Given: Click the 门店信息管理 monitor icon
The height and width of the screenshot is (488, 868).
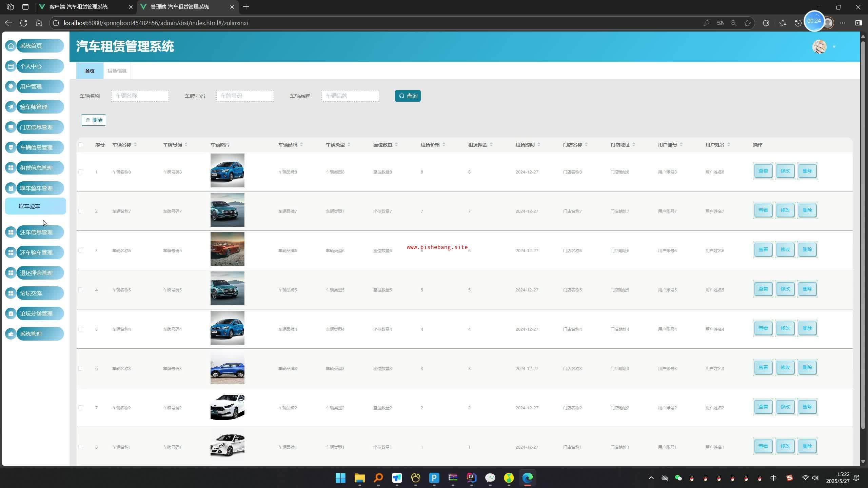Looking at the screenshot, I should point(11,127).
